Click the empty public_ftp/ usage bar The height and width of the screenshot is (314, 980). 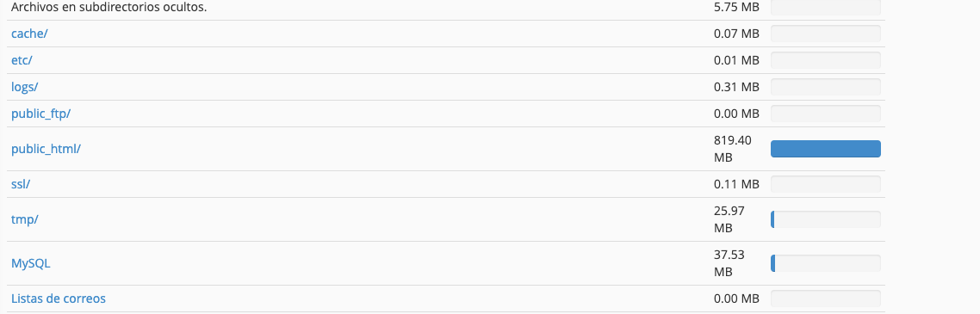(826, 114)
